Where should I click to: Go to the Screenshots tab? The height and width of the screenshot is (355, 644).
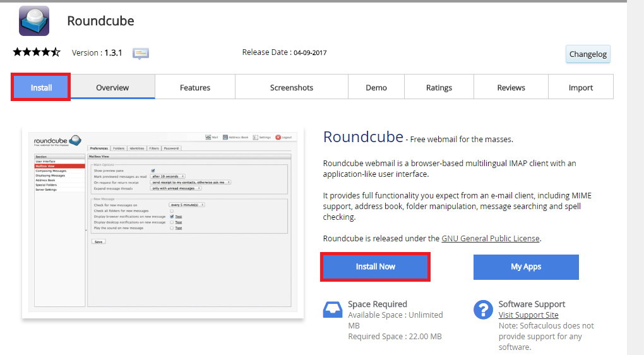pos(292,87)
